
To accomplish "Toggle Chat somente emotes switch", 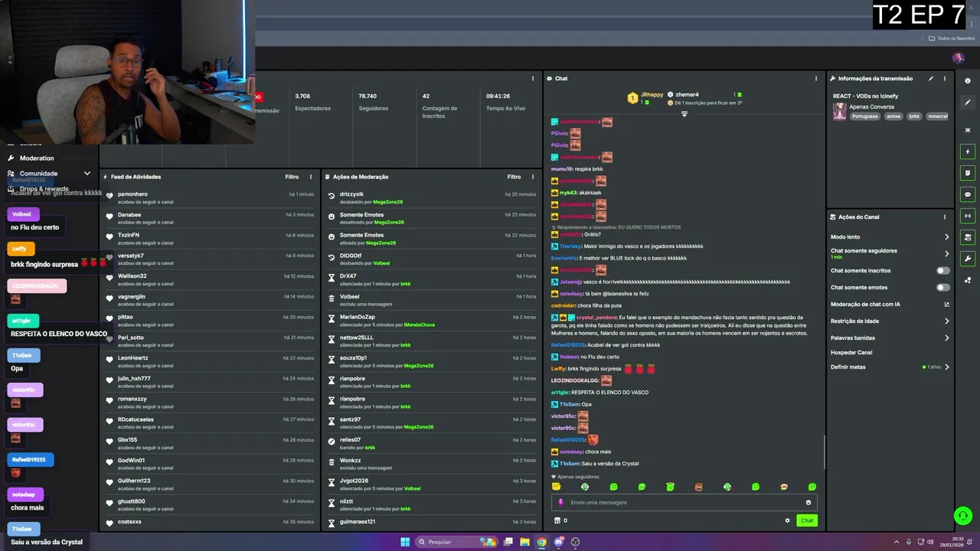I will 943,287.
